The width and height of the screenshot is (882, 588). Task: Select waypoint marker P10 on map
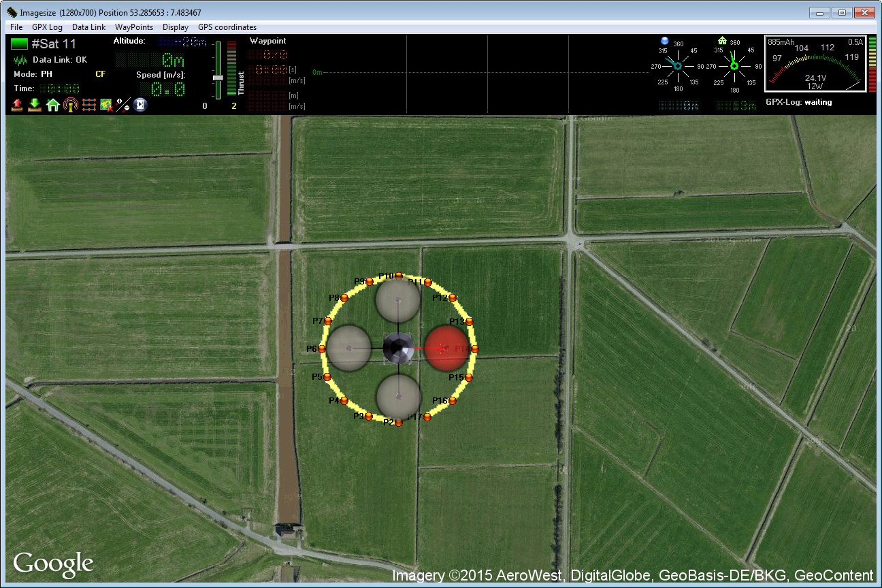(x=399, y=276)
